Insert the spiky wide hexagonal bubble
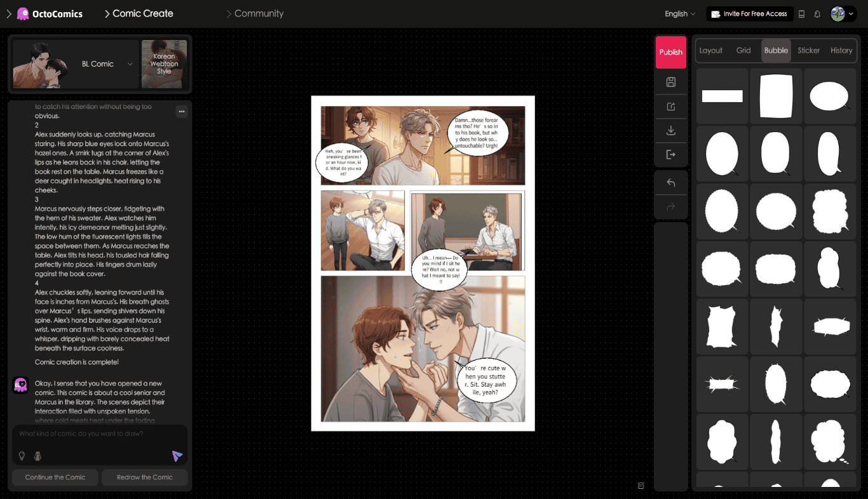Screen dimensions: 868x499 click(x=829, y=326)
